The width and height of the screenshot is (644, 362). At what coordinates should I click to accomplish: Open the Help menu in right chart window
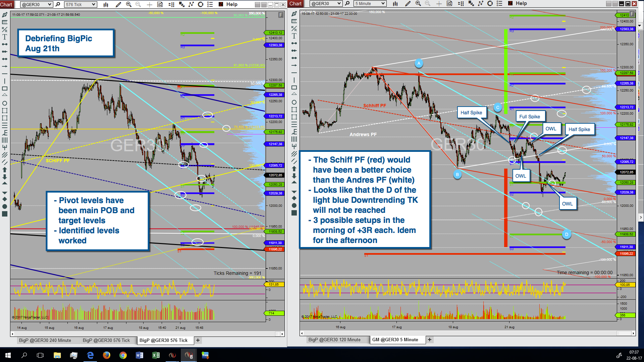click(x=521, y=3)
